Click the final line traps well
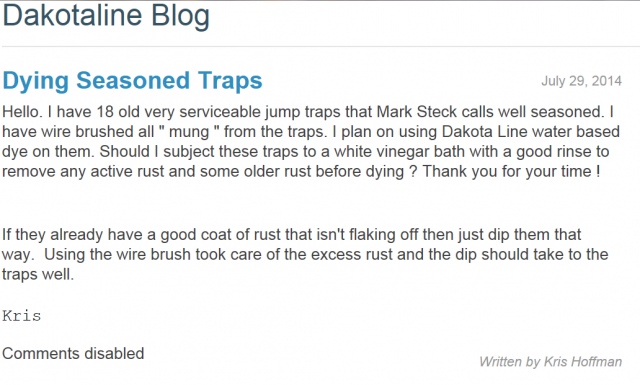This screenshot has height=385, width=640. tap(38, 274)
